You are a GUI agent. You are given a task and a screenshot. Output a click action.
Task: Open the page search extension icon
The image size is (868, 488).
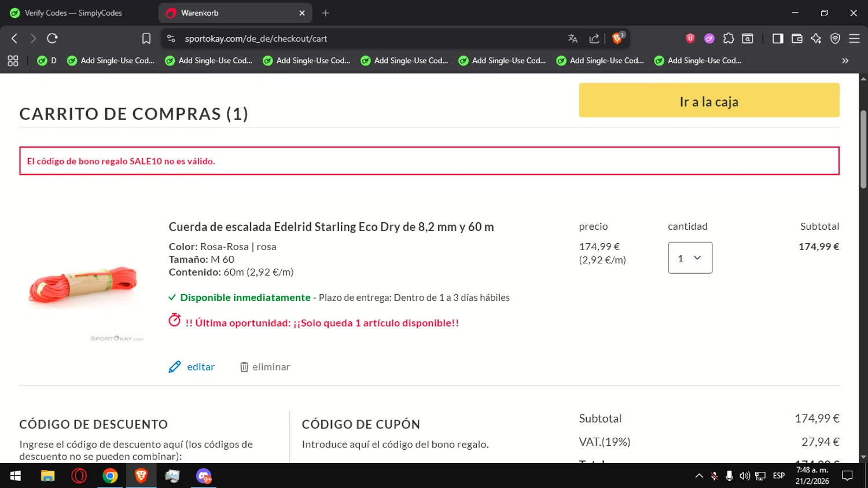click(x=748, y=39)
